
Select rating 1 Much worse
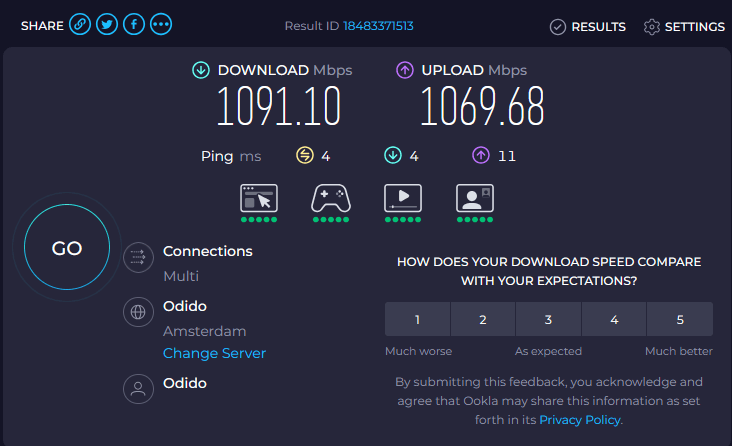[417, 320]
